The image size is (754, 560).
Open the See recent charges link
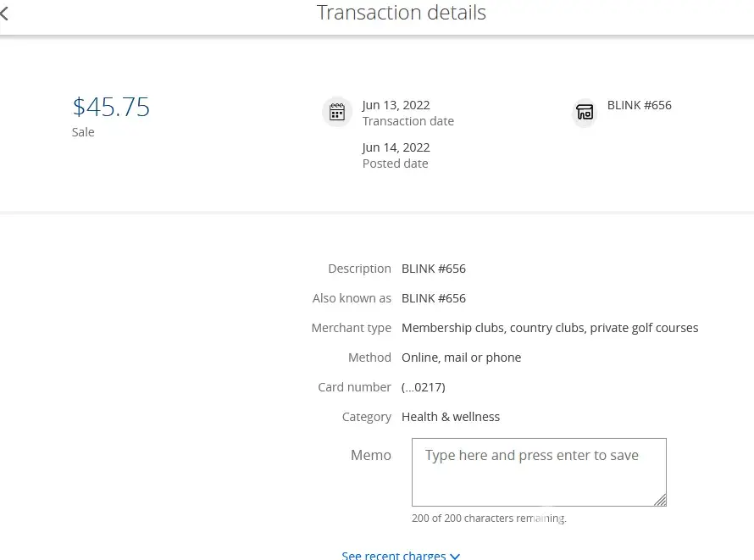[x=394, y=556]
